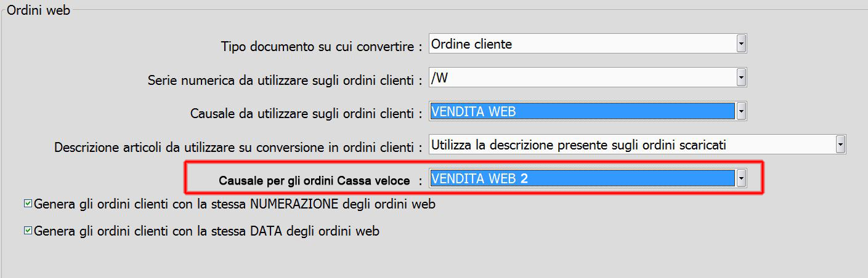Click the 'Utilizza la descrizione presente' field
The image size is (868, 278).
tap(631, 145)
